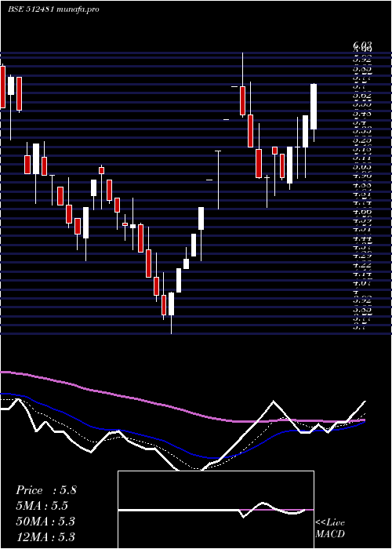Click the "BSE 512481 munafa.pro" chart title
Screen dimensions: 392x549
(x=54, y=9)
